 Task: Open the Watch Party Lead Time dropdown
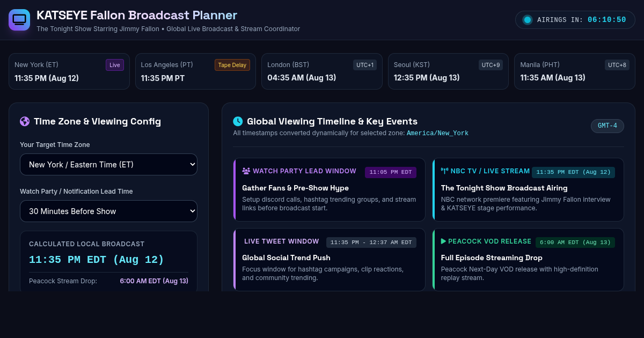(x=108, y=211)
